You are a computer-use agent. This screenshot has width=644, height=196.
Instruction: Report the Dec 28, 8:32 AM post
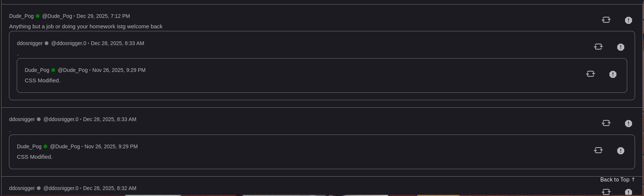click(x=628, y=192)
